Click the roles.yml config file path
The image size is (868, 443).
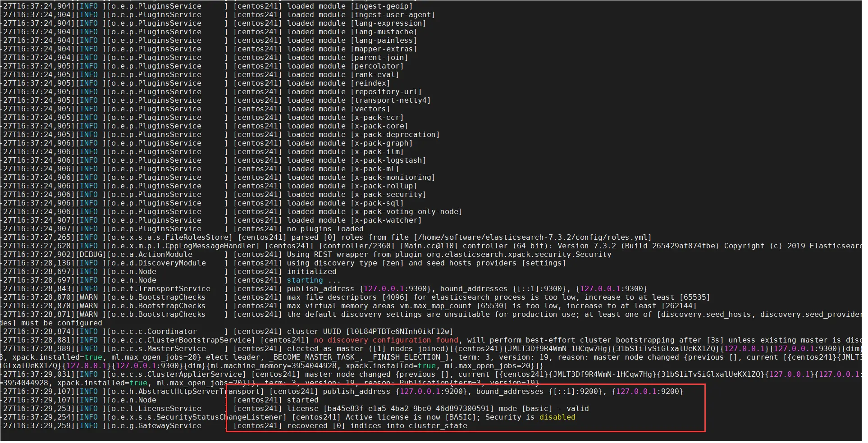pos(533,237)
